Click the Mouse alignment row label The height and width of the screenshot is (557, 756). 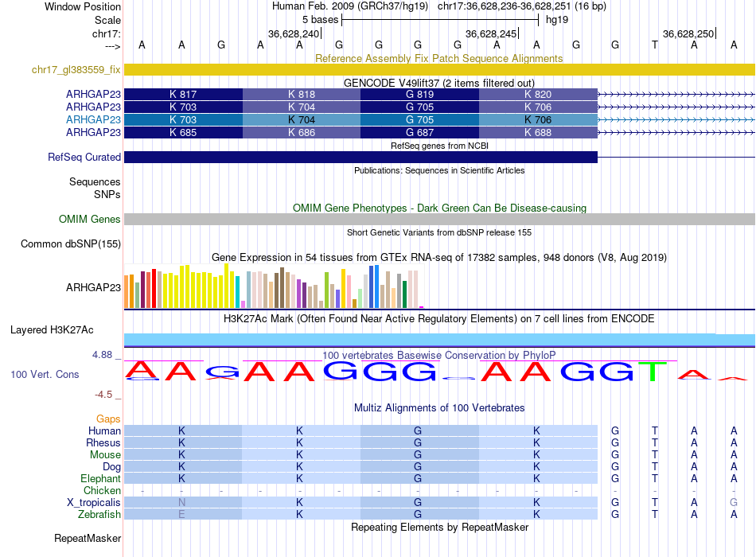[x=105, y=455]
